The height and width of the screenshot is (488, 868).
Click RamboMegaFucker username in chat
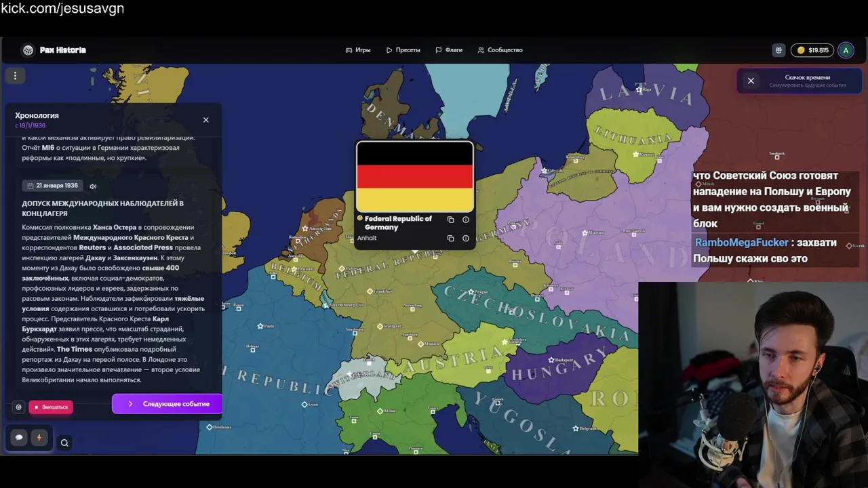[x=742, y=243]
